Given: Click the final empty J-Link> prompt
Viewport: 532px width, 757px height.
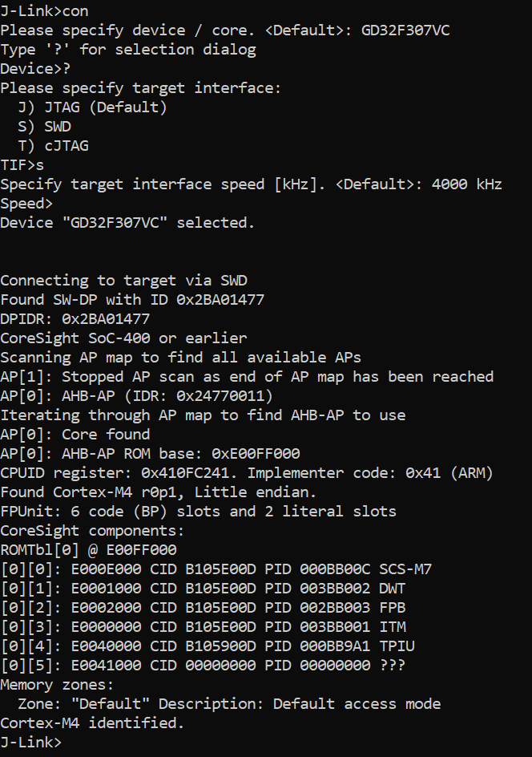Looking at the screenshot, I should [30, 742].
